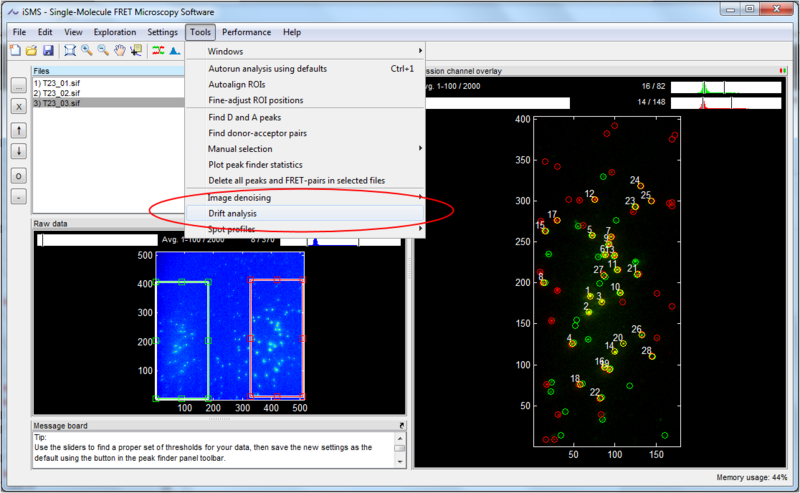800x493 pixels.
Task: Select the zoom in magnifier tool
Action: 87,50
